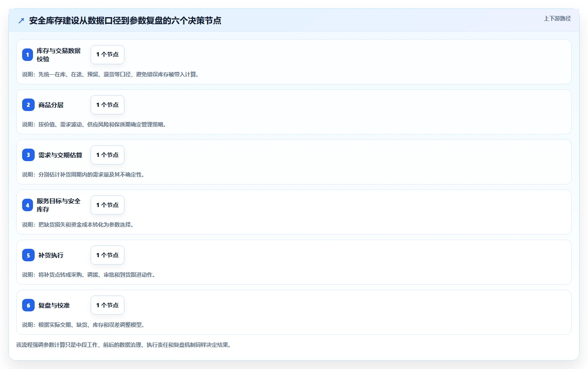Click the arrow icon beside the page title
Viewport: 588px width, 369px height.
[21, 20]
